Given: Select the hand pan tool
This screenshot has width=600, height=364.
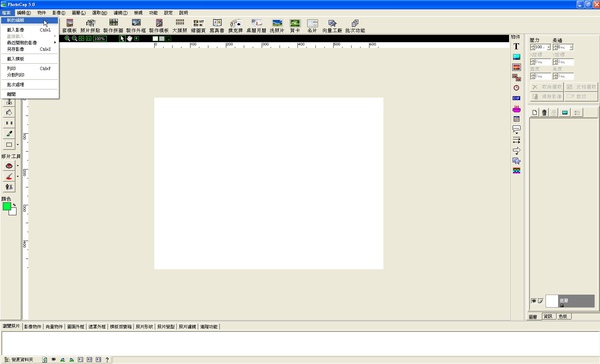Looking at the screenshot, I should [x=129, y=38].
